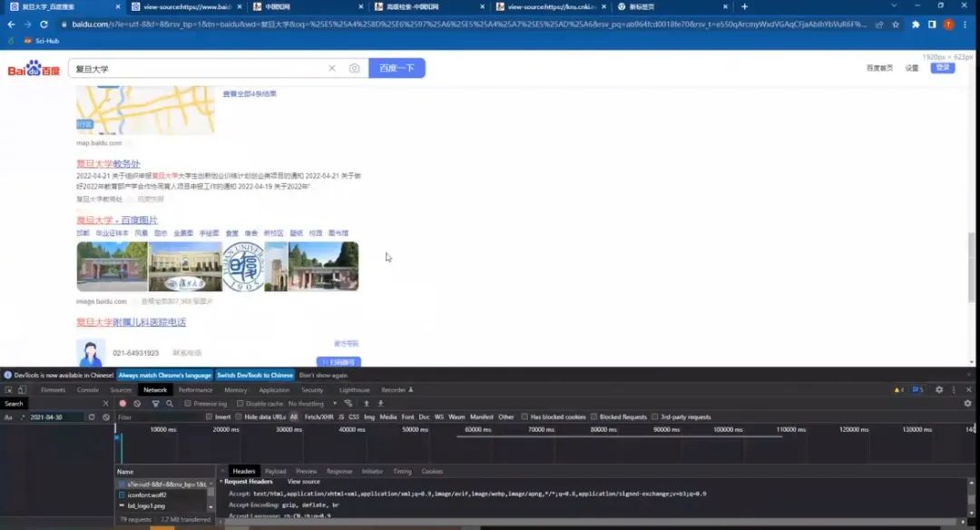Open the Chrome extensions puzzle icon
This screenshot has width=980, height=530.
916,25
